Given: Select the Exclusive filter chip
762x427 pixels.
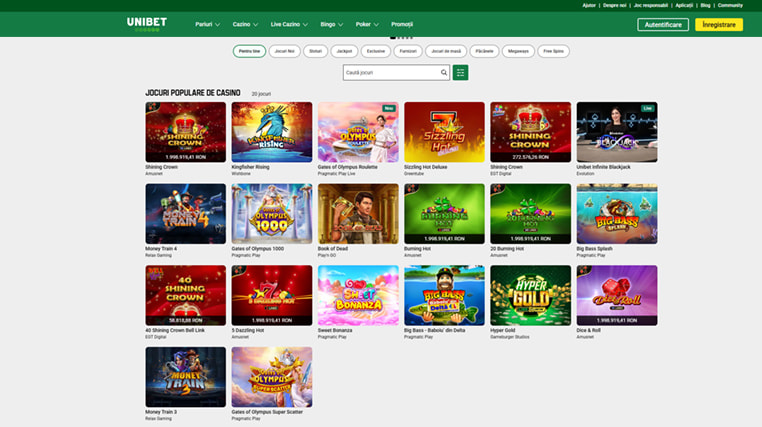Looking at the screenshot, I should tap(376, 51).
